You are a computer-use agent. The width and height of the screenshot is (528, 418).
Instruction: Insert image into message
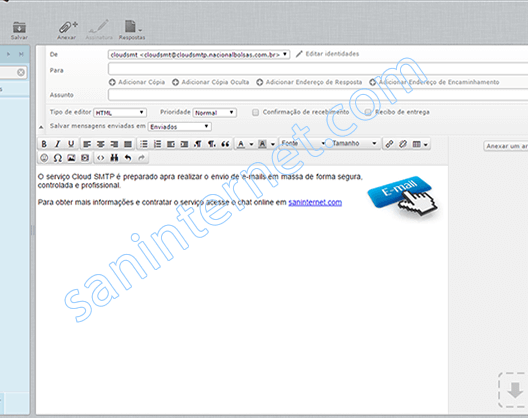tap(71, 158)
